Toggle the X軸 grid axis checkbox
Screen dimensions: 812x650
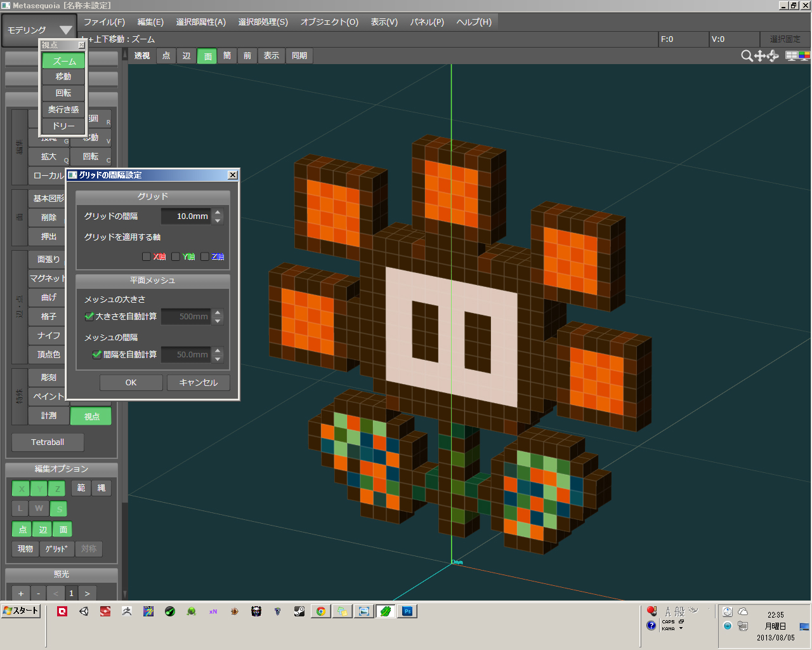click(147, 256)
